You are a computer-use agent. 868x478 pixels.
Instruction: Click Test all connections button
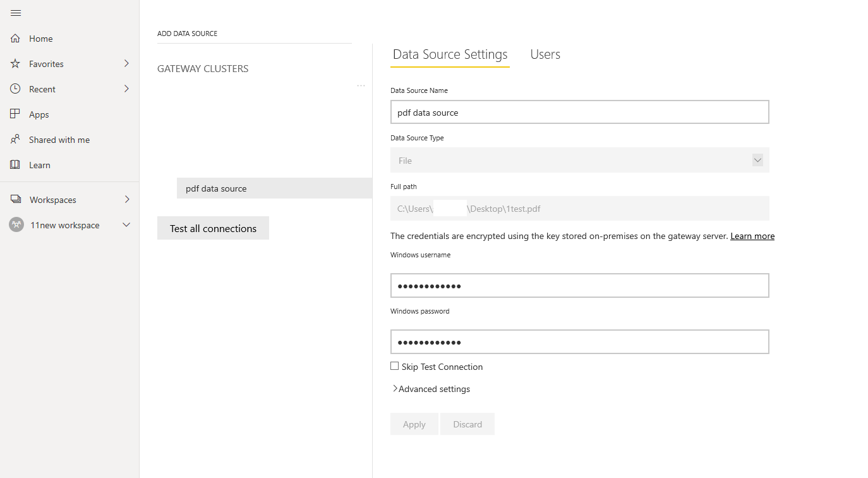(213, 228)
